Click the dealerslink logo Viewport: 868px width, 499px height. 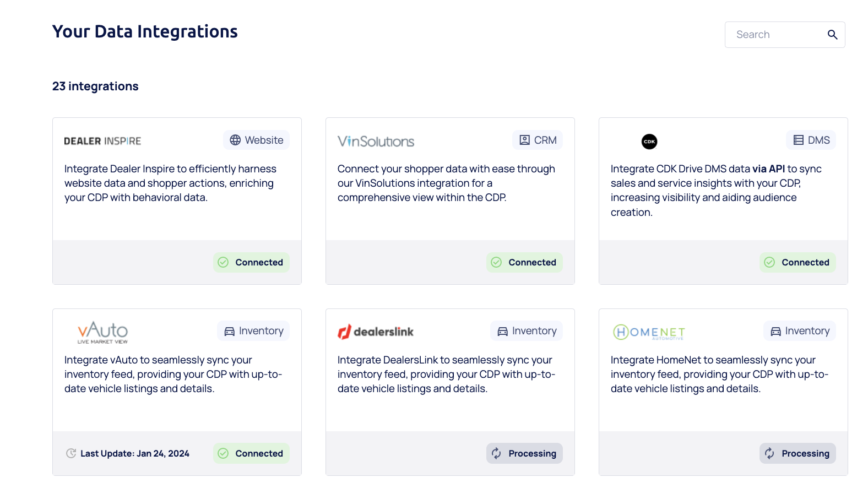pyautogui.click(x=376, y=332)
